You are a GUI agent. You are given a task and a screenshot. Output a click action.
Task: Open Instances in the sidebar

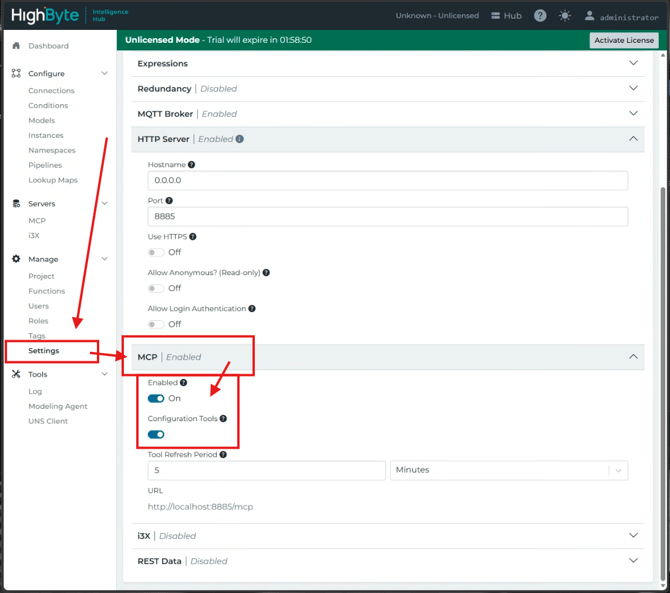coord(46,135)
